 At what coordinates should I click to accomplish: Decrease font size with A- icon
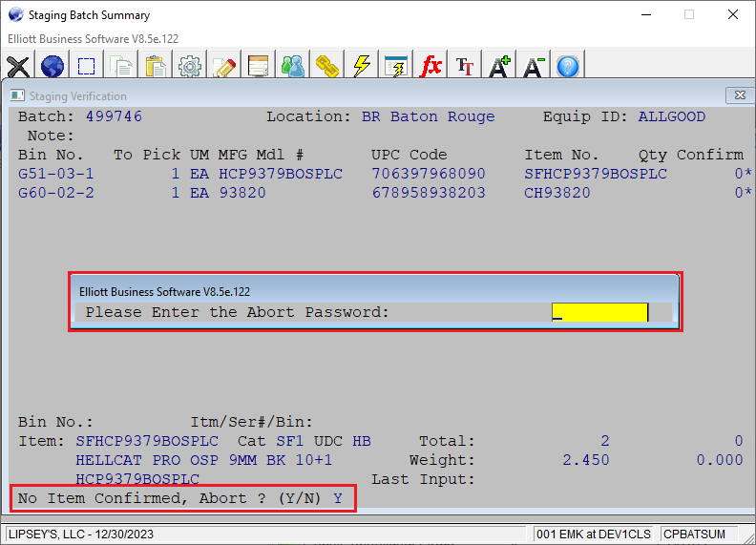coord(534,66)
